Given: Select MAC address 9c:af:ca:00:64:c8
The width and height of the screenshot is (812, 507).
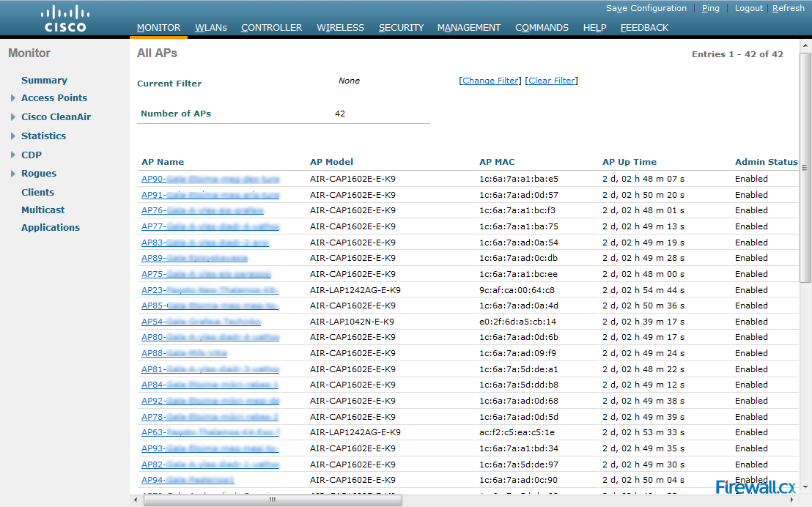Looking at the screenshot, I should tap(517, 291).
